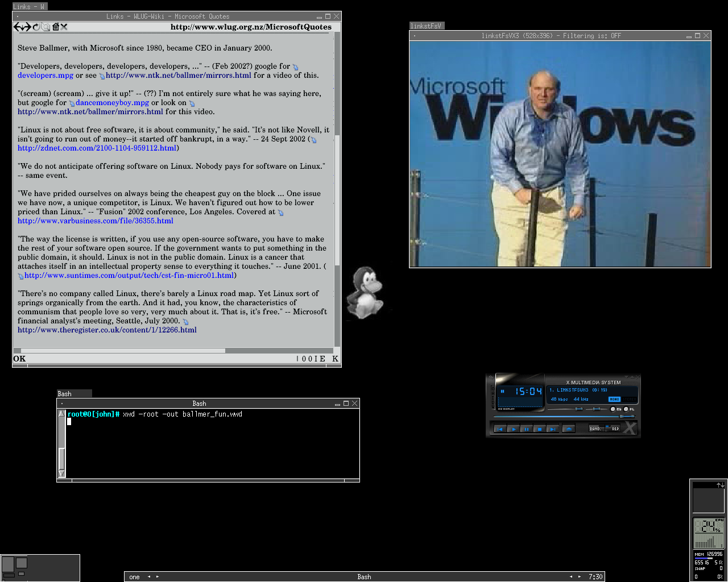Adjust the XMMS balance slider
728x582 pixels.
pos(597,409)
